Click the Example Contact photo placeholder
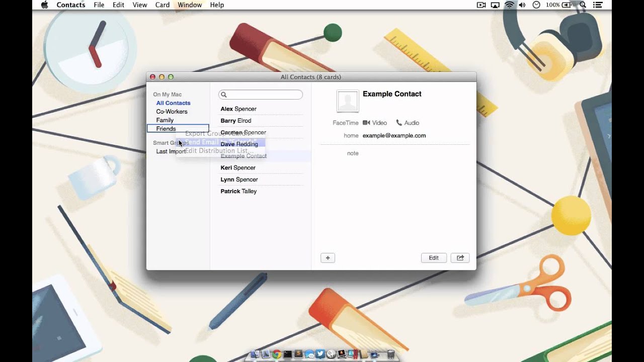Screen dimensions: 644x362 (x=348, y=101)
